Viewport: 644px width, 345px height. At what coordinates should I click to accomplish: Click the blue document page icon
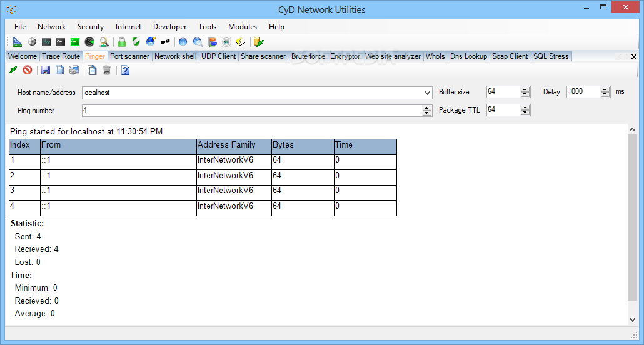coord(60,70)
